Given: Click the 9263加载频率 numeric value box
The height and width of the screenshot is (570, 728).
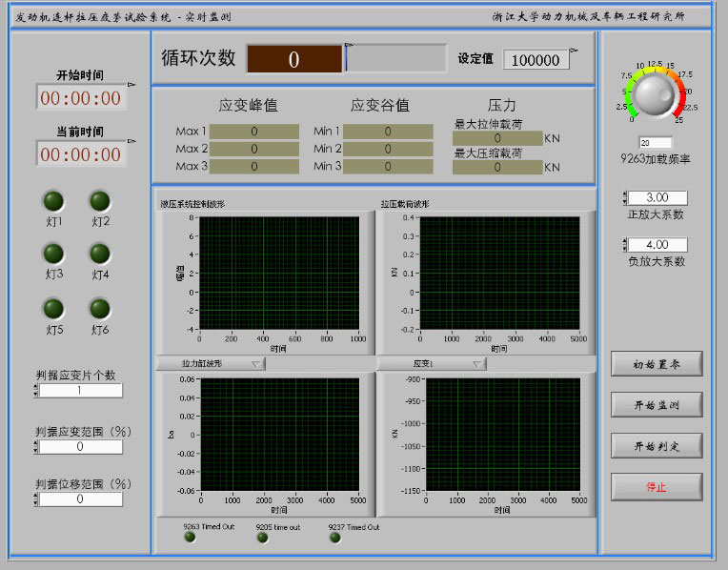Looking at the screenshot, I should [656, 143].
